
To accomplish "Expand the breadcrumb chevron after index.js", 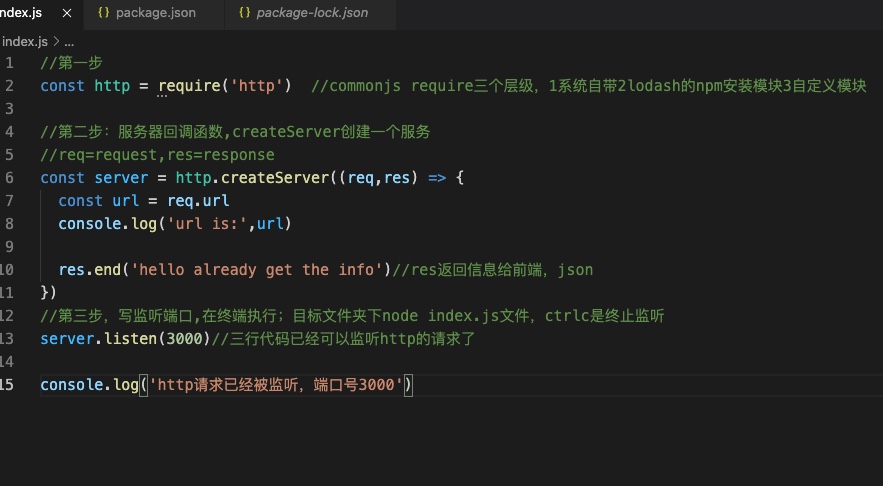I will coord(56,41).
